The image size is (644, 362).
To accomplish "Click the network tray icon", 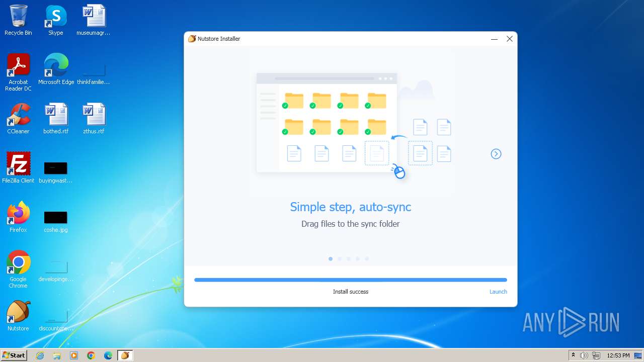I will 597,355.
